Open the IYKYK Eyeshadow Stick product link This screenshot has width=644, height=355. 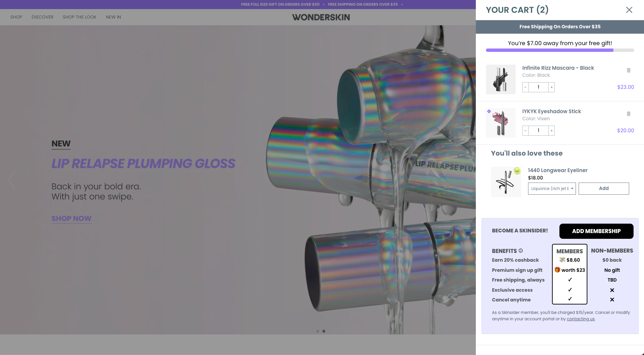(x=551, y=111)
